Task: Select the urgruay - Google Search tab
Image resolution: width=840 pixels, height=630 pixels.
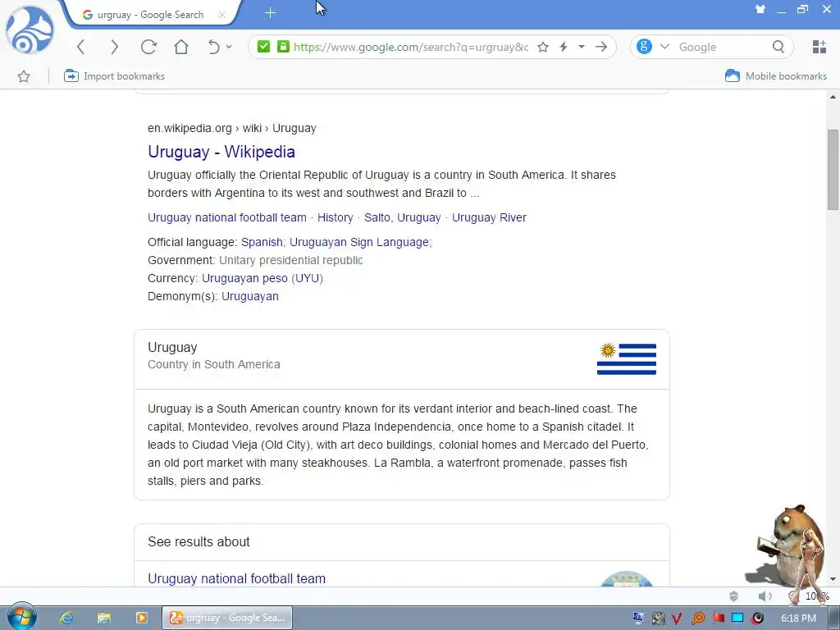Action: click(151, 15)
